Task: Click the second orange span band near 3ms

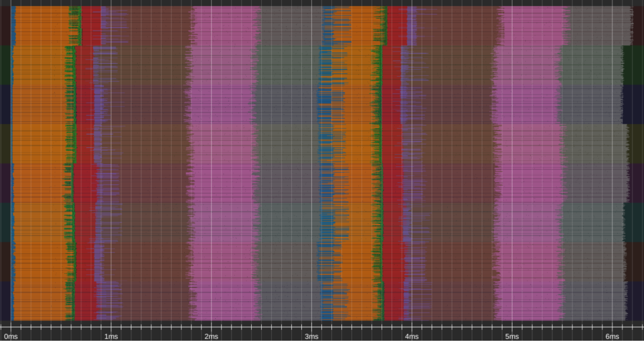Action: [x=361, y=161]
